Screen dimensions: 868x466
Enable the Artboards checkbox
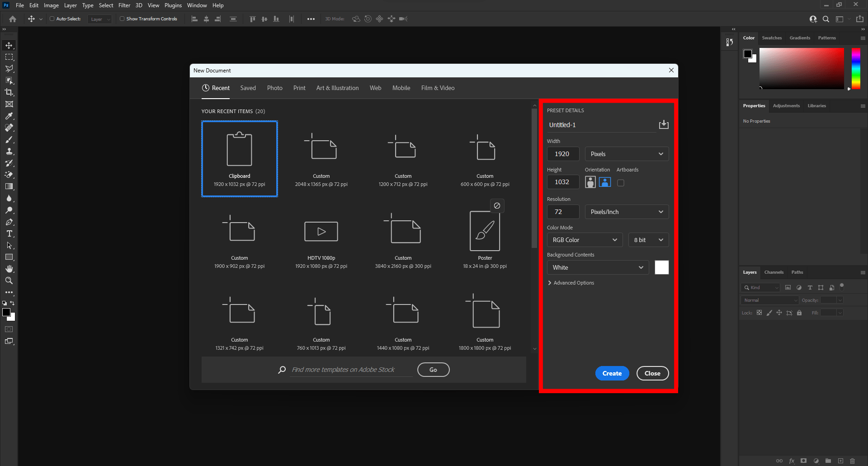[x=621, y=183]
